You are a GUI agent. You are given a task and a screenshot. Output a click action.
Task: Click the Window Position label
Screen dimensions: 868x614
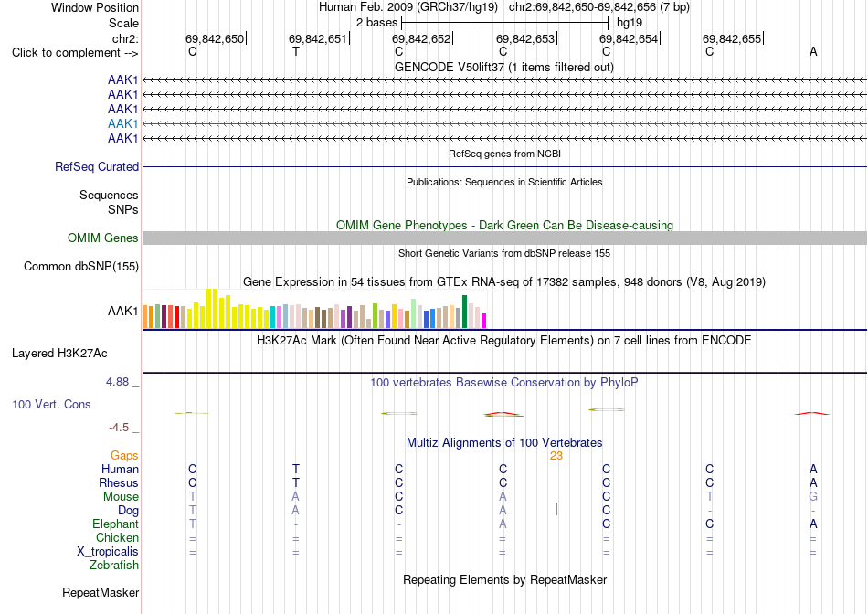point(95,7)
